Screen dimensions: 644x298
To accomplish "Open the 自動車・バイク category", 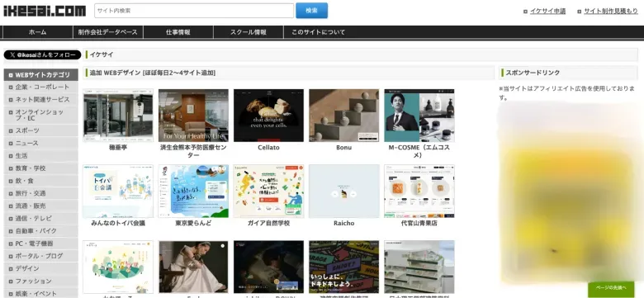I will click(41, 231).
